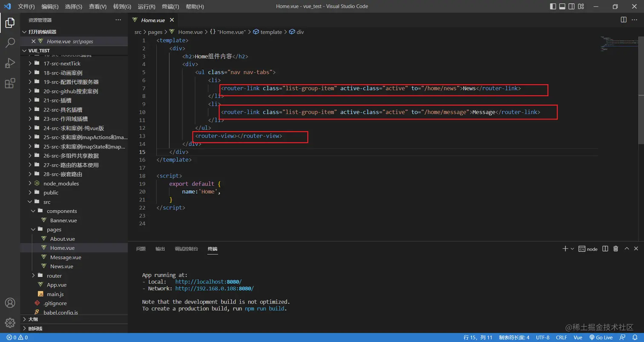Open main.js file

pyautogui.click(x=74, y=294)
